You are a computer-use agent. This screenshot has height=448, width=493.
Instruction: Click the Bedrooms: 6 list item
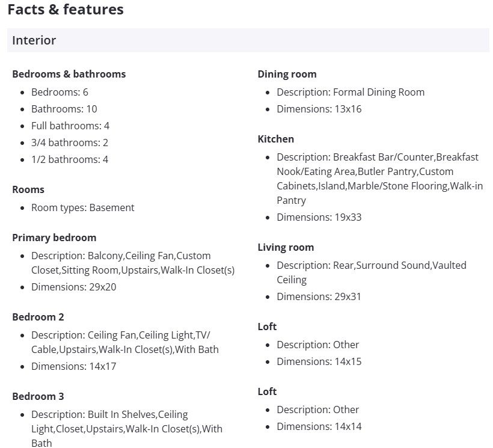[60, 92]
